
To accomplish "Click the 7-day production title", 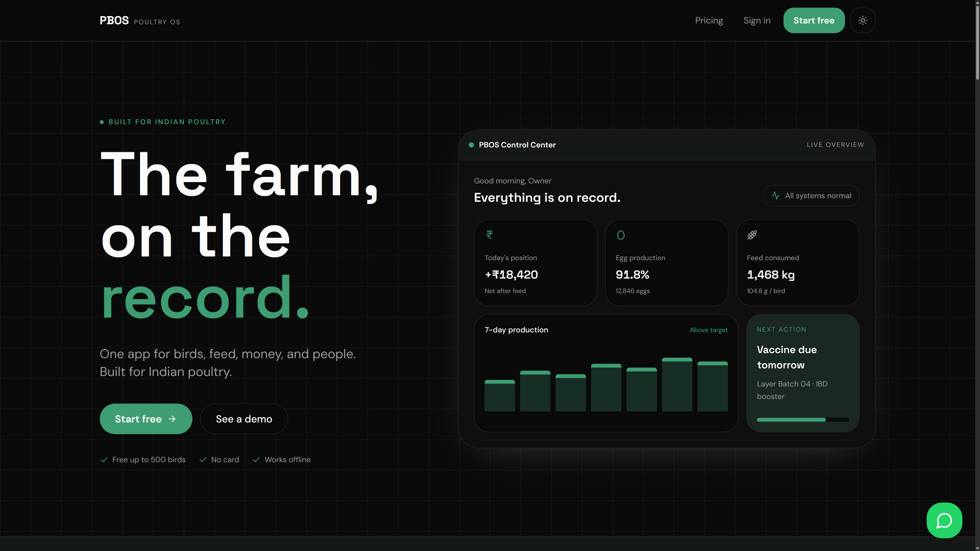I will [516, 330].
